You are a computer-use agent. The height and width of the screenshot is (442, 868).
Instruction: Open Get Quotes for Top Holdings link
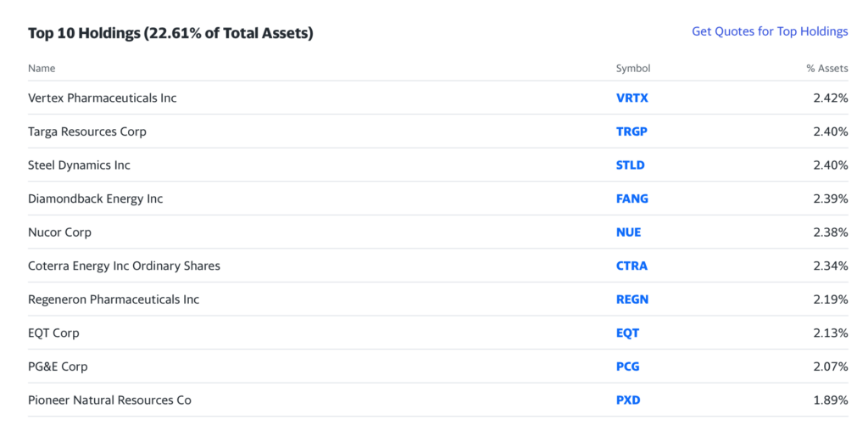(770, 31)
